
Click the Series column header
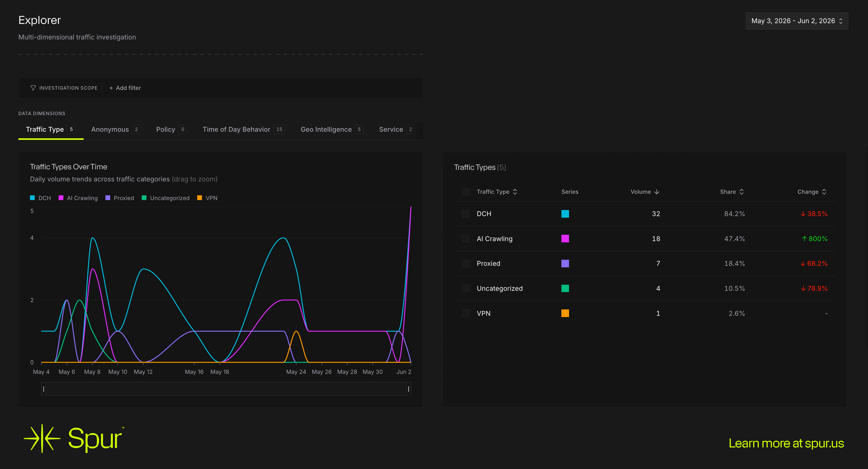click(570, 192)
